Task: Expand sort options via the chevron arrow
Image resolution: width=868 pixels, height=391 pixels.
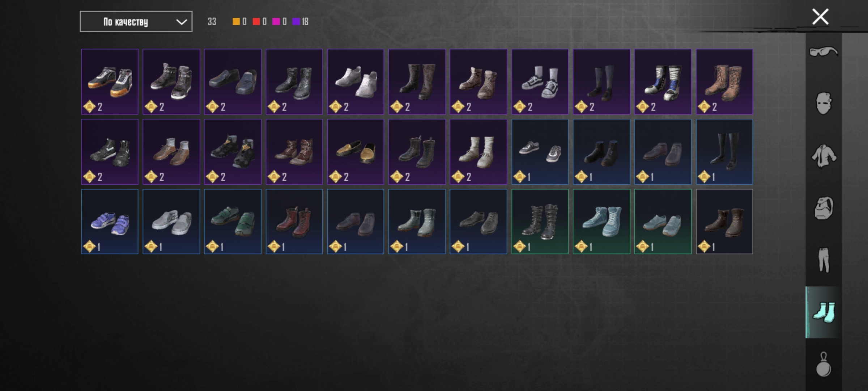Action: [181, 22]
